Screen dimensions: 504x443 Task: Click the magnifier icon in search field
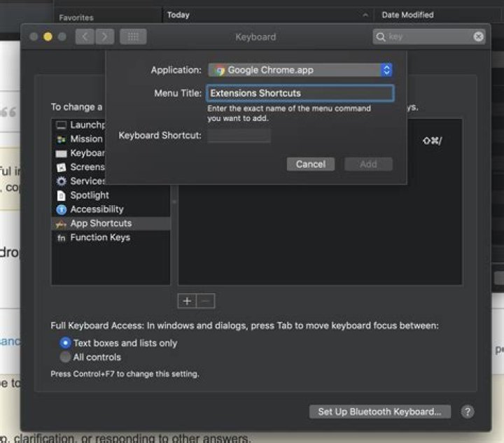pos(381,36)
